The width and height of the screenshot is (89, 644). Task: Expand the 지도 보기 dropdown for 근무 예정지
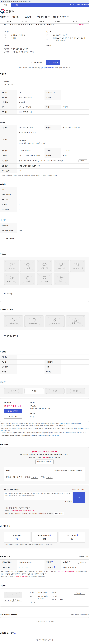pyautogui.click(x=83, y=161)
